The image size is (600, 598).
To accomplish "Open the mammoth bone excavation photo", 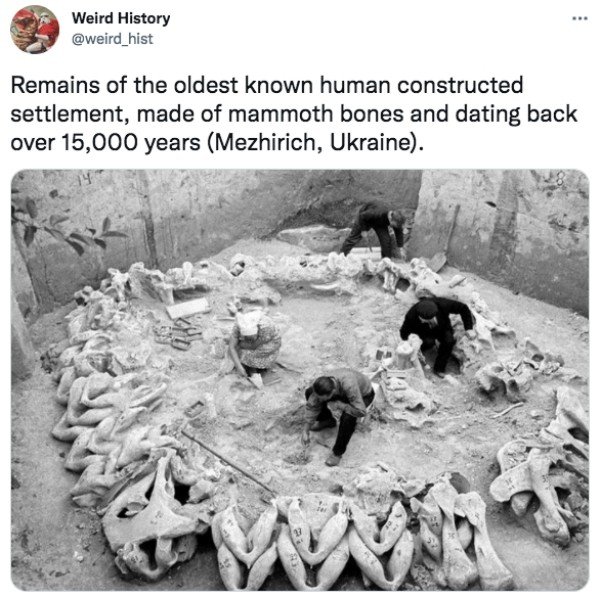I will click(300, 380).
